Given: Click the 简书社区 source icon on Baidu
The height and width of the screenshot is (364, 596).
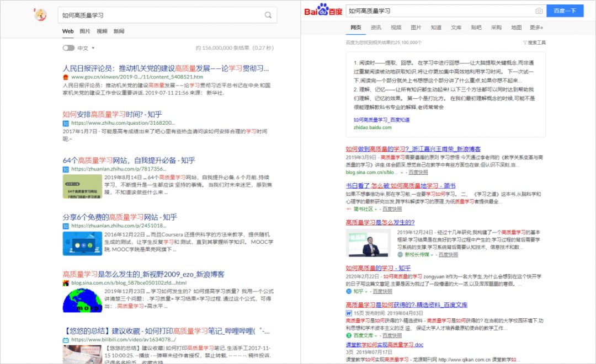Looking at the screenshot, I should (349, 209).
